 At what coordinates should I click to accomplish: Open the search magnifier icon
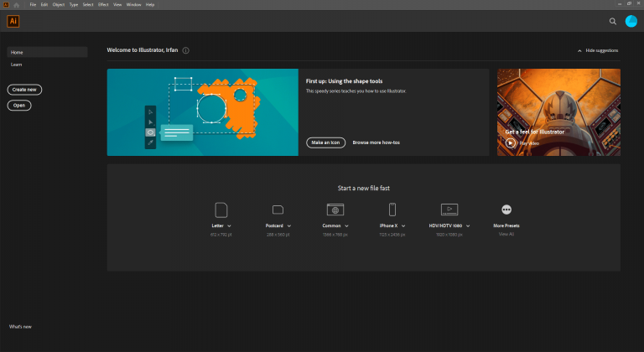point(612,21)
